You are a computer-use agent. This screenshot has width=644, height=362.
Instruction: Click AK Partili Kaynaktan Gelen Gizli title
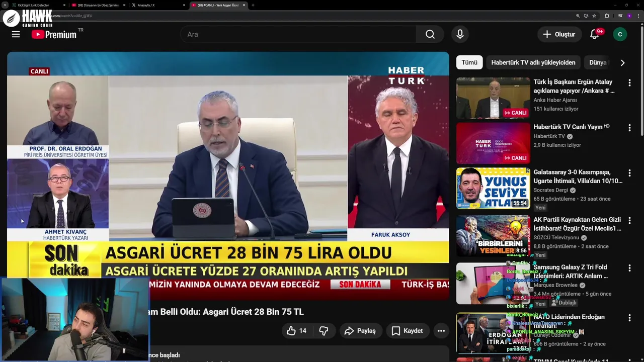(578, 224)
